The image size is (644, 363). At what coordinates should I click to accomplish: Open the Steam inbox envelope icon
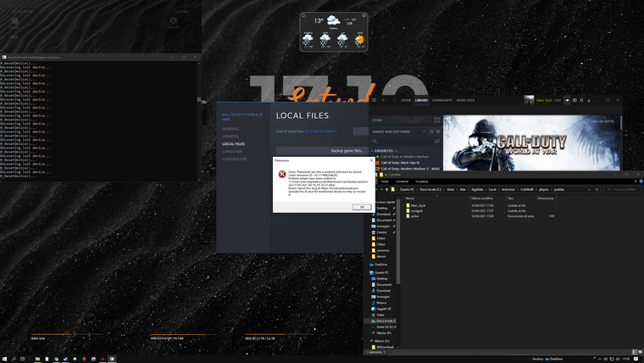tap(575, 100)
